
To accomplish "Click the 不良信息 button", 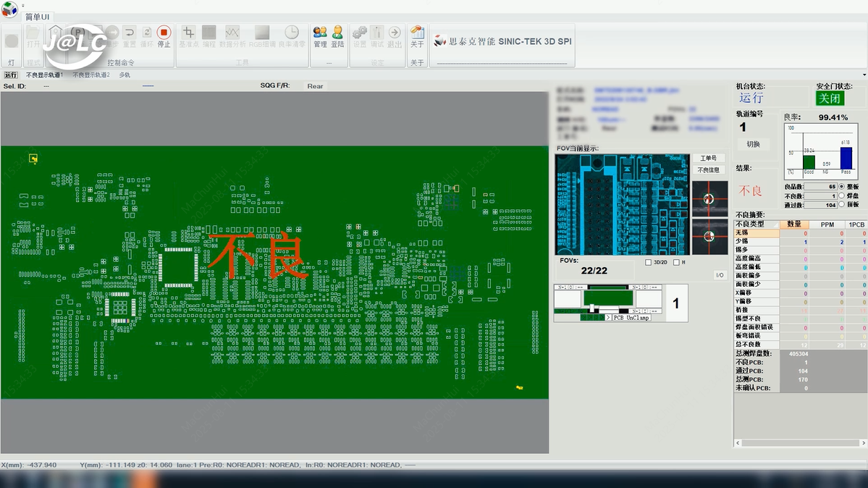I will [708, 169].
